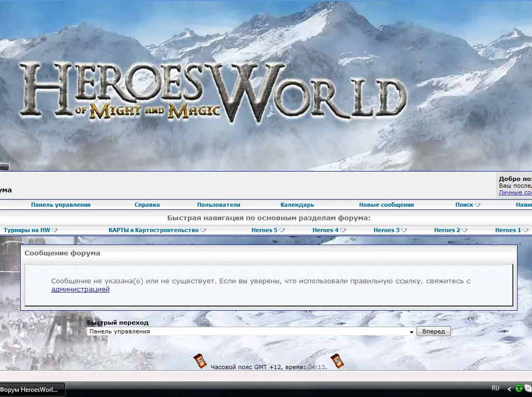The width and height of the screenshot is (532, 397).
Task: Click the Вперед button
Action: [x=434, y=331]
